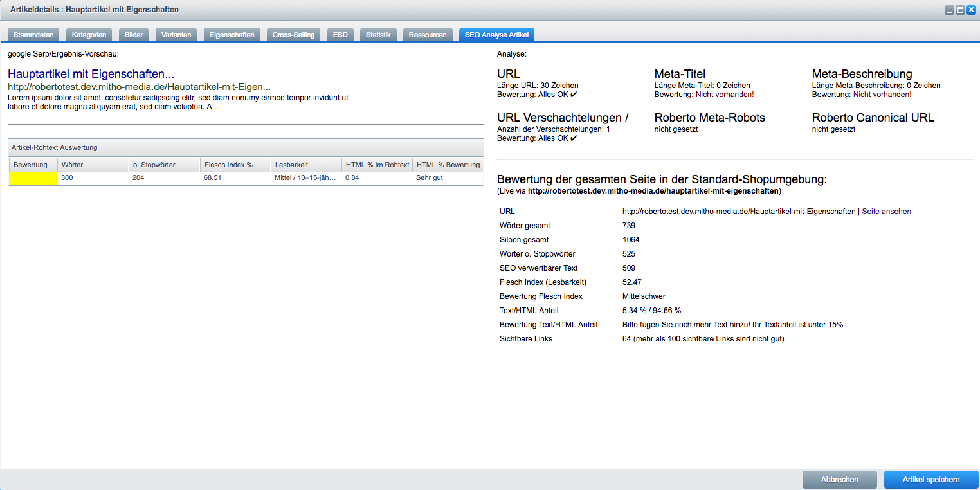This screenshot has height=490, width=980.
Task: Click the Lorem ipsum SERP description snippet
Action: (178, 102)
